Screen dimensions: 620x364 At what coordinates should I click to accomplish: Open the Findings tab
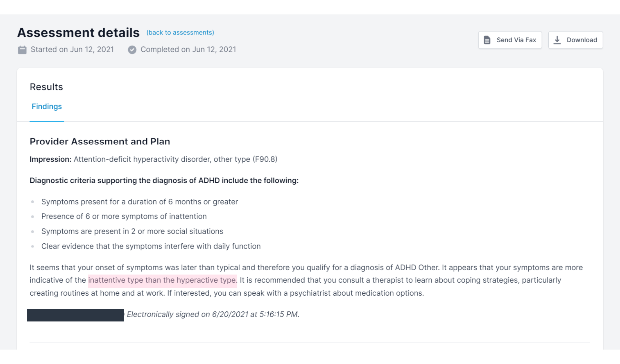click(x=47, y=106)
